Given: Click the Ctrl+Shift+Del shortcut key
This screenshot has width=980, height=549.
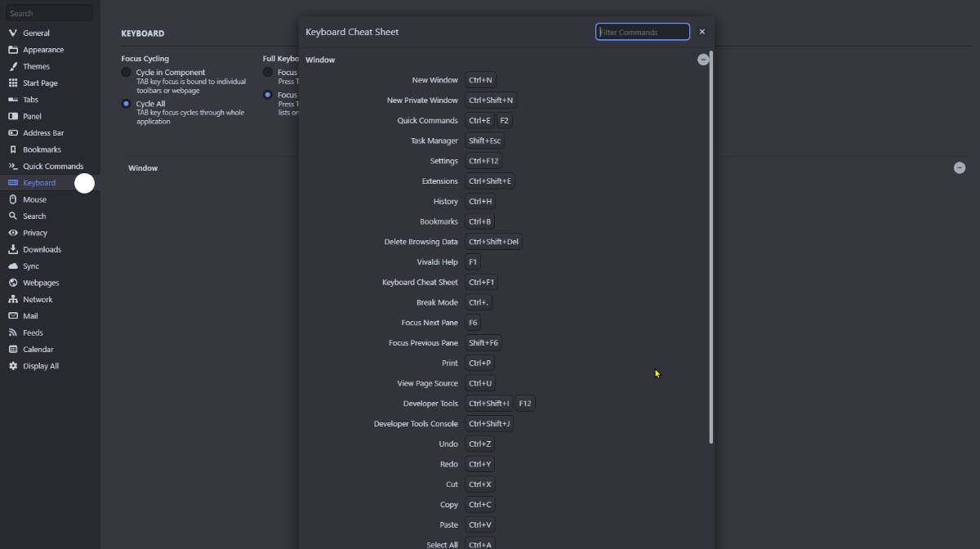Looking at the screenshot, I should point(493,242).
